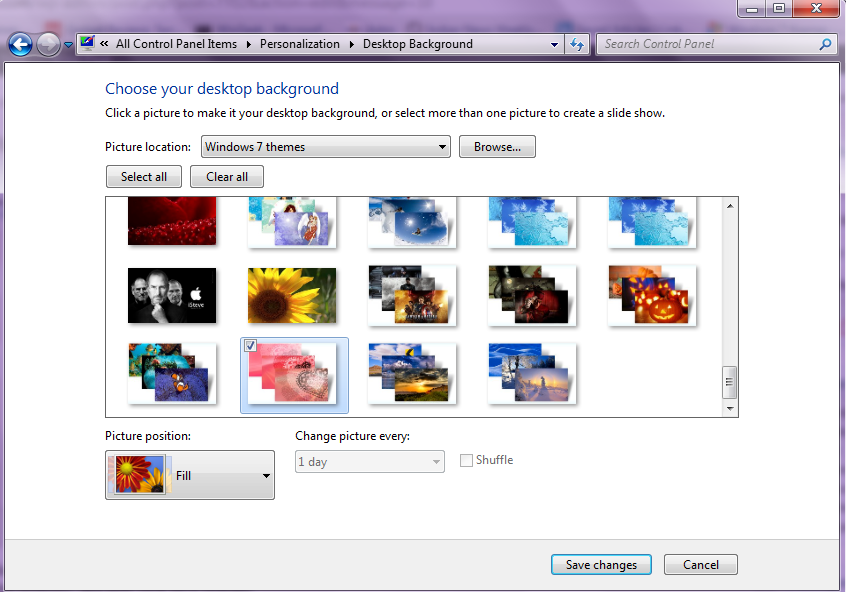Expand arrow after All Control Panel Items
This screenshot has width=846, height=592.
[249, 45]
